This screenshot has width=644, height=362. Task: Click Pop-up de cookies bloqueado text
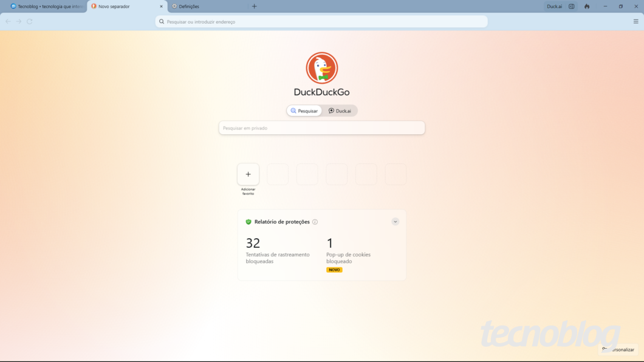coord(348,258)
